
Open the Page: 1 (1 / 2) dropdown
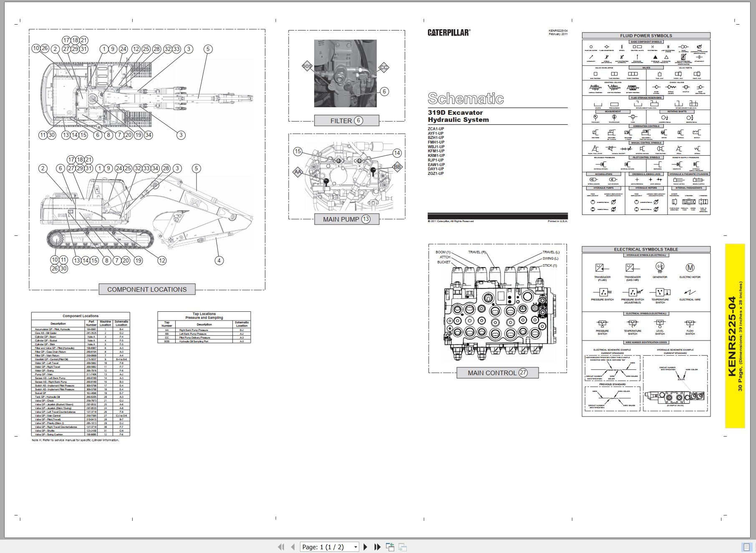tap(330, 547)
